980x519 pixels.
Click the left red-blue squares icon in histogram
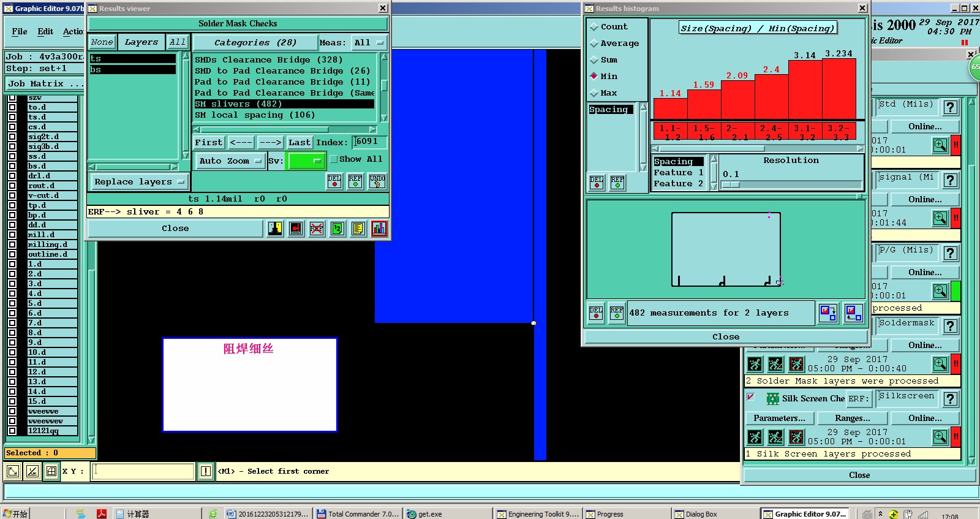(828, 313)
